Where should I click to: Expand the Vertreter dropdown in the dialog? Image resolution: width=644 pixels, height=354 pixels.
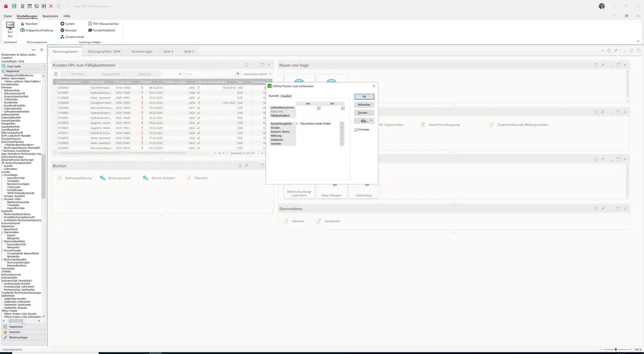click(342, 144)
